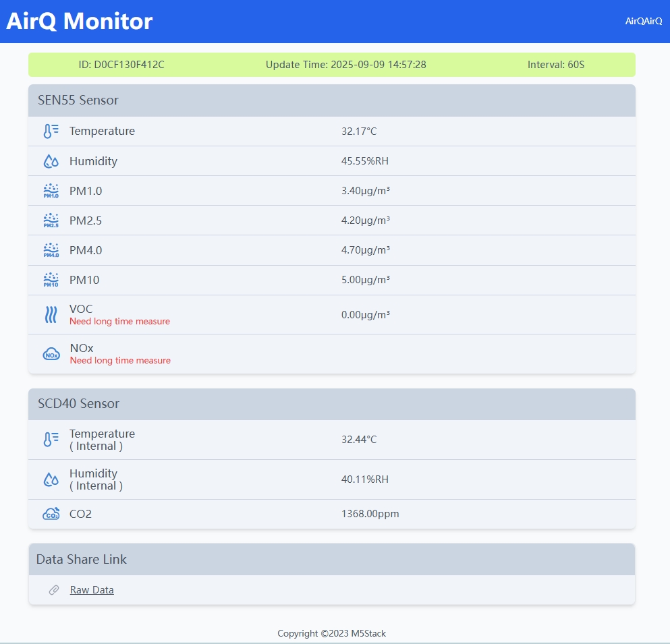
Task: Click the 1368.00ppm CO2 value
Action: tap(370, 514)
